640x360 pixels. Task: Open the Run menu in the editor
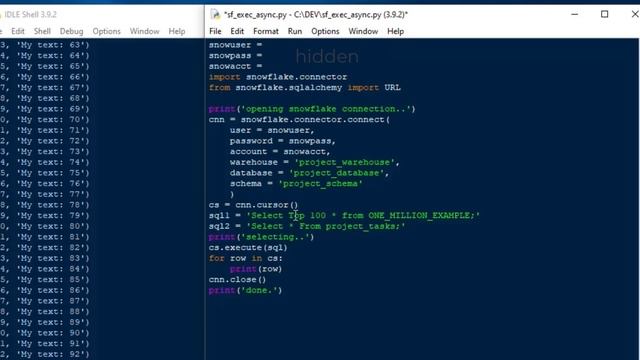(x=295, y=31)
